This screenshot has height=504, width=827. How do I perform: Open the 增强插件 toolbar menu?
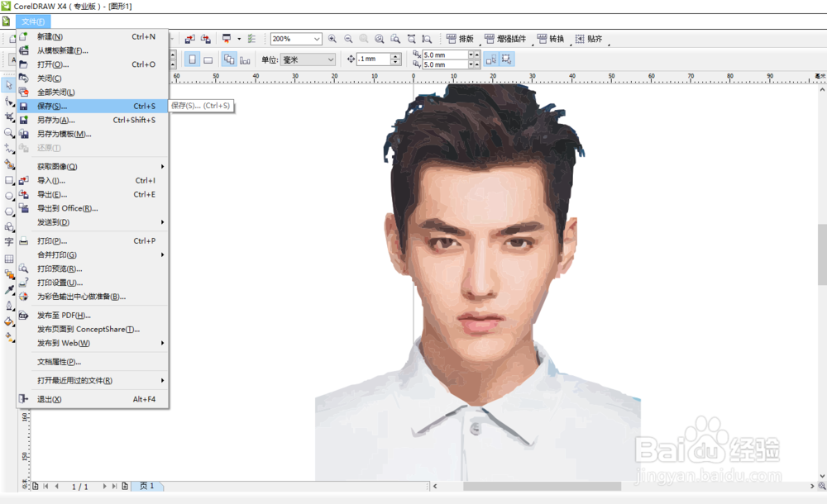click(x=505, y=39)
